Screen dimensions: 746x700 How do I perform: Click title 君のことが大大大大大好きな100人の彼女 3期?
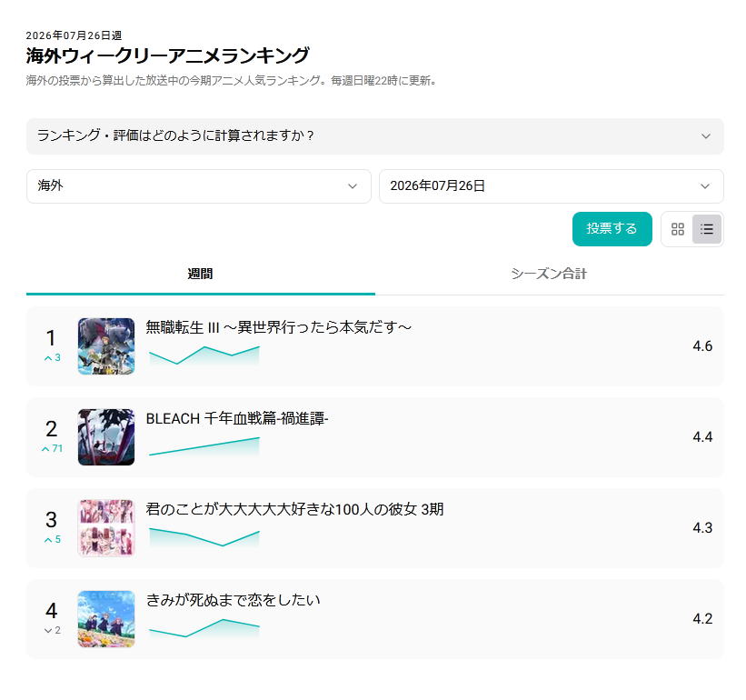pos(294,509)
